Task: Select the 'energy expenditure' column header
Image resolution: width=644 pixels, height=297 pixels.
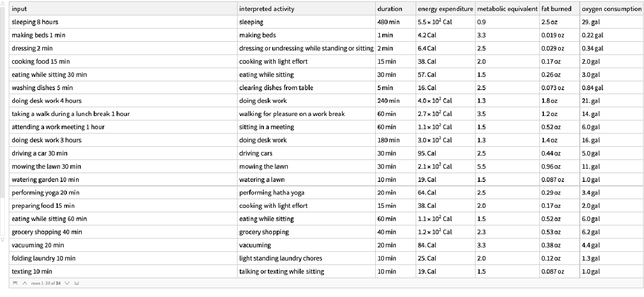Action: [445, 9]
